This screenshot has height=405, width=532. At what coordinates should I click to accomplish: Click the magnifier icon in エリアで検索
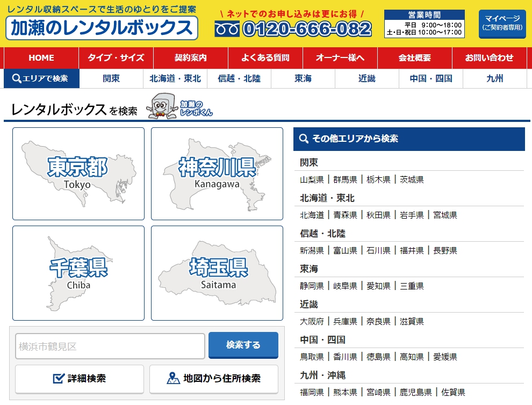coord(16,78)
